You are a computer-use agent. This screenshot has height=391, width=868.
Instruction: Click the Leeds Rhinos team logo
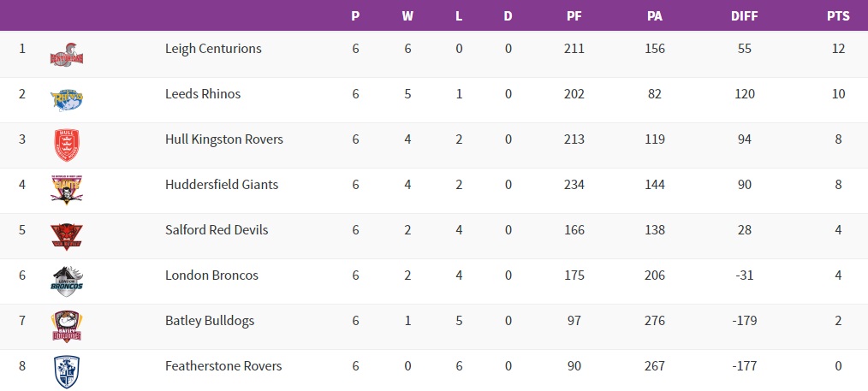click(x=67, y=99)
